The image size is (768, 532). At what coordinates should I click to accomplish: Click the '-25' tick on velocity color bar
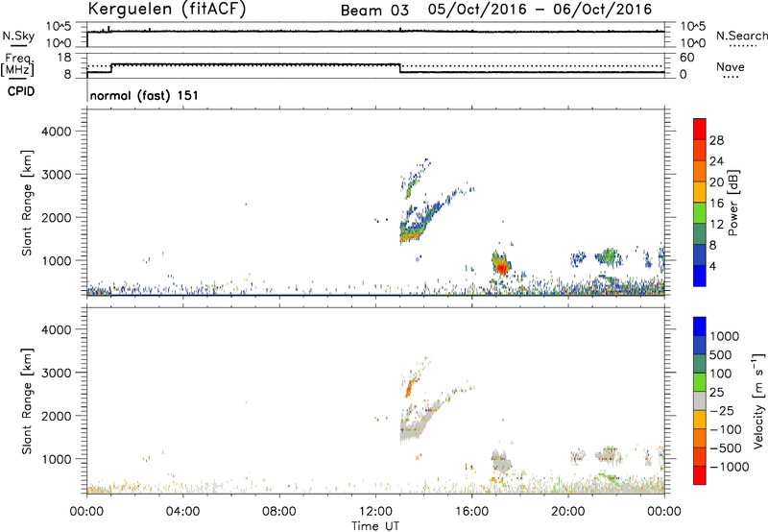click(x=722, y=410)
